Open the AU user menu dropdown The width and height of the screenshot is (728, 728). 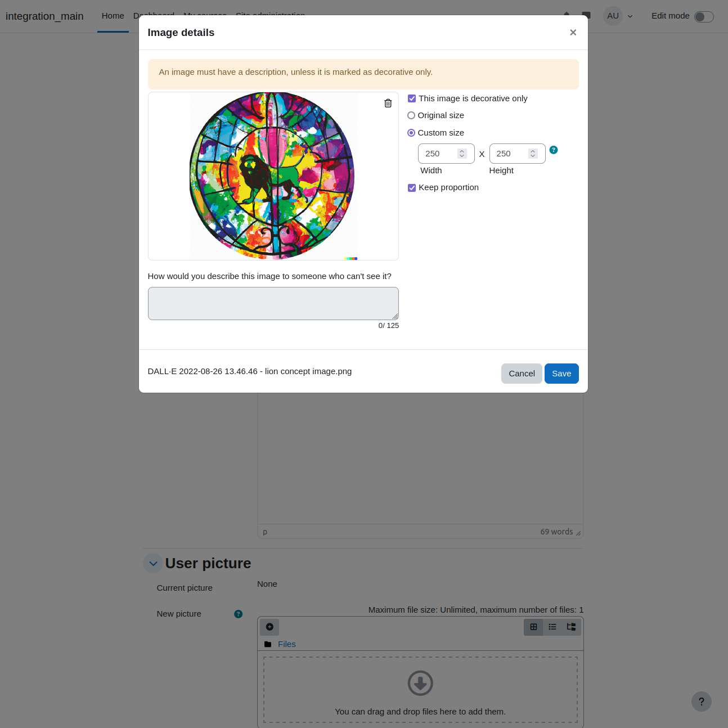pyautogui.click(x=619, y=16)
